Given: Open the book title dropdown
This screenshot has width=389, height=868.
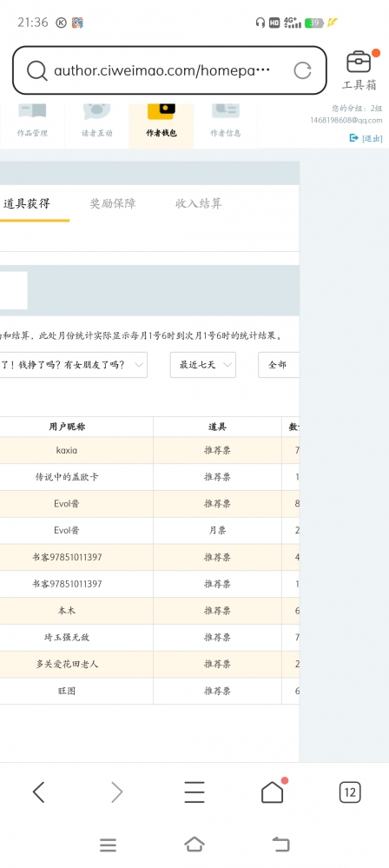Looking at the screenshot, I should pos(74,365).
